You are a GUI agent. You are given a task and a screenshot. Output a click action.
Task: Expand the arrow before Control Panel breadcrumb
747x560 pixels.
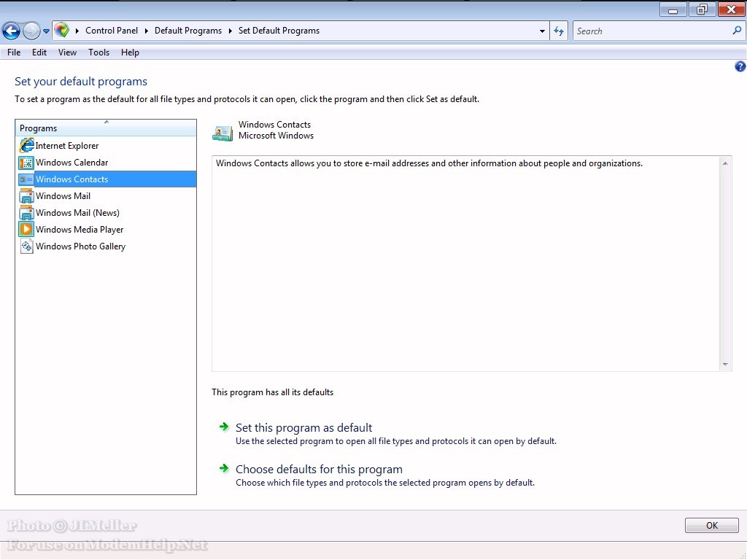[77, 31]
